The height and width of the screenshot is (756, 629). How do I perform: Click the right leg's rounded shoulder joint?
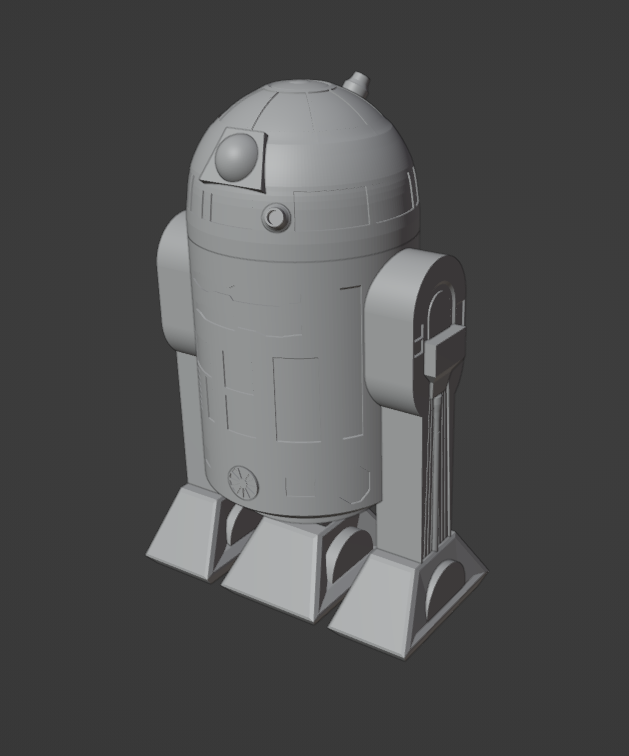pos(415,330)
